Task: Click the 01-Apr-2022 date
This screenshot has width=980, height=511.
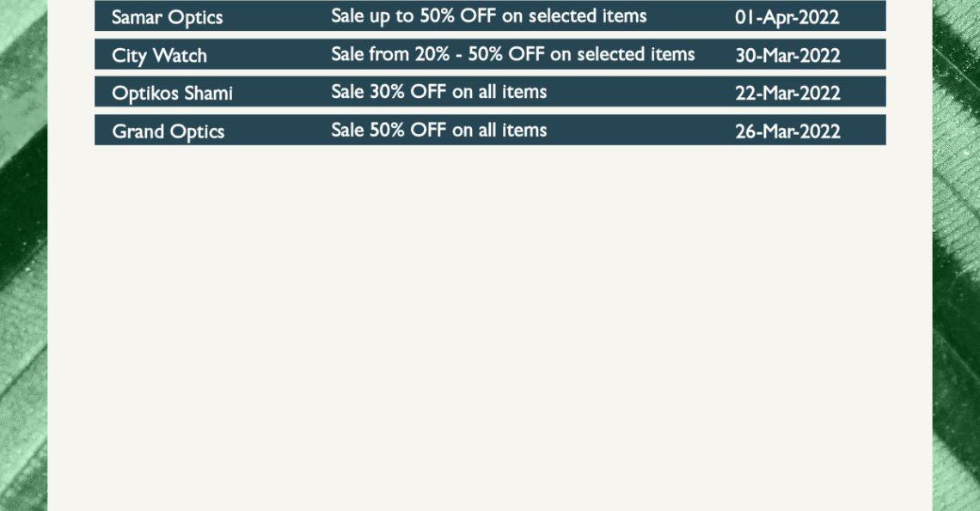Action: pos(787,17)
